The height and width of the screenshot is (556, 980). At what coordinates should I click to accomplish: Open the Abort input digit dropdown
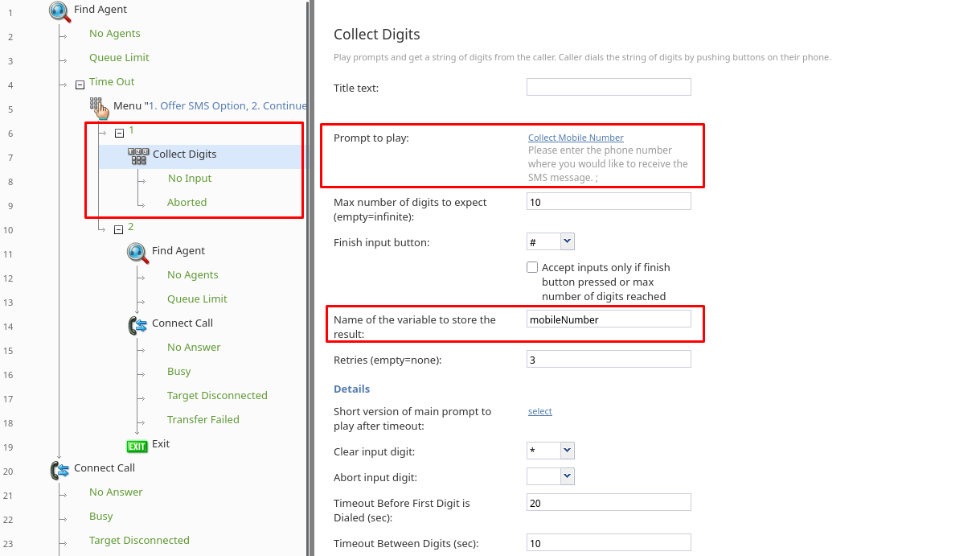[567, 476]
